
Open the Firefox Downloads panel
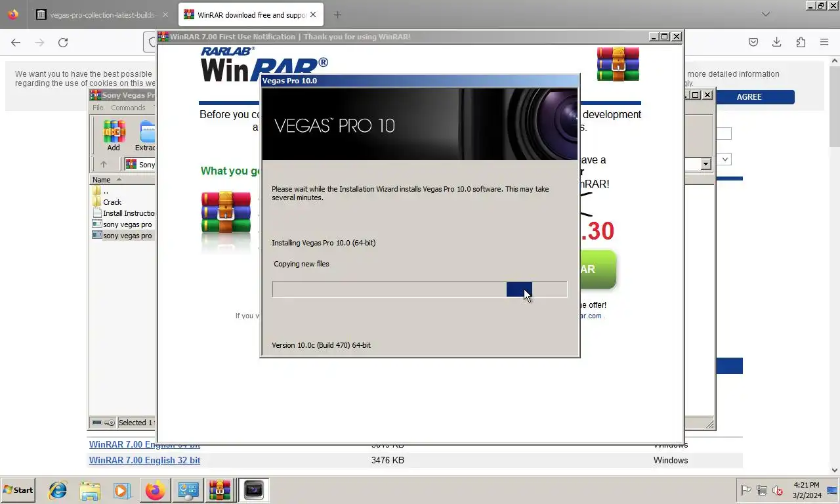(x=777, y=42)
